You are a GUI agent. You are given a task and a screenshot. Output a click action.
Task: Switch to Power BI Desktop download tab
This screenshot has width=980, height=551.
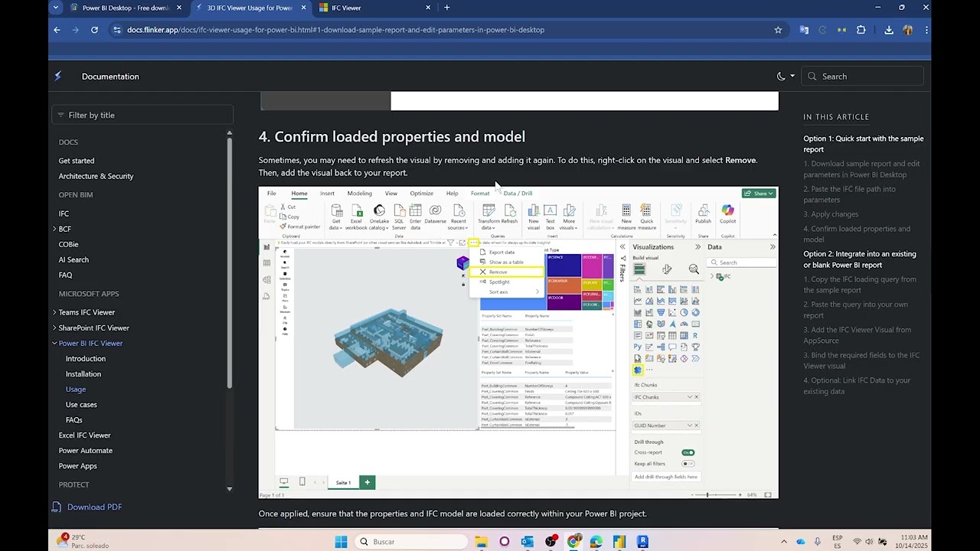coord(126,8)
